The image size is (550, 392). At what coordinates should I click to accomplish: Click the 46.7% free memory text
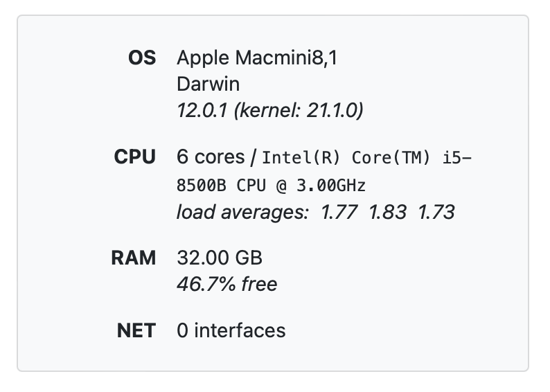pos(227,284)
